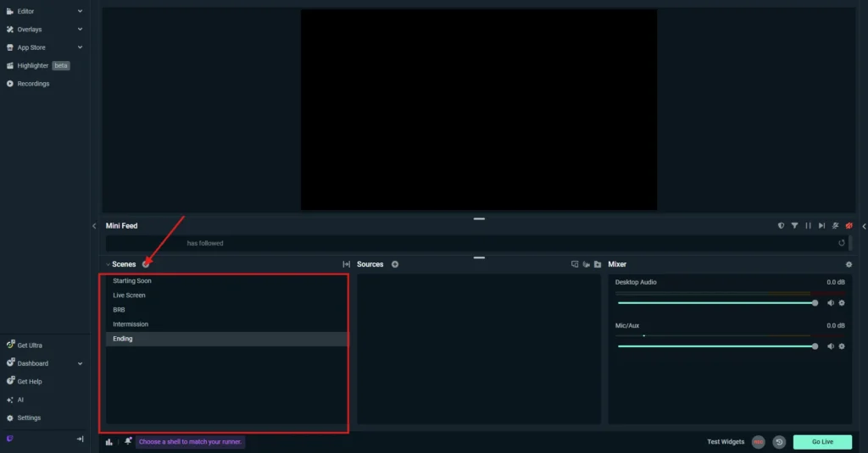This screenshot has height=453, width=868.
Task: Click the Test Widgets button
Action: click(x=726, y=442)
